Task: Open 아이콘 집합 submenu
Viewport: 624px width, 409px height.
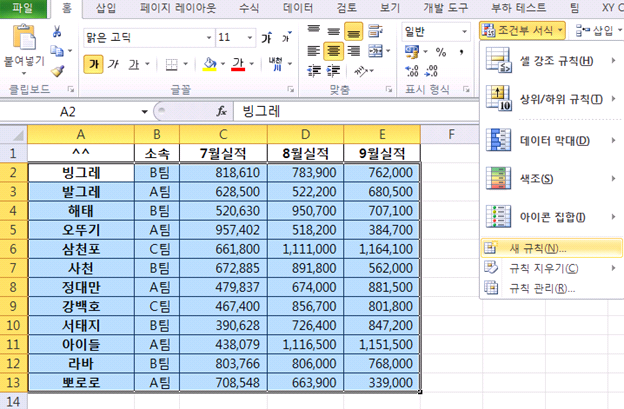Action: 552,217
